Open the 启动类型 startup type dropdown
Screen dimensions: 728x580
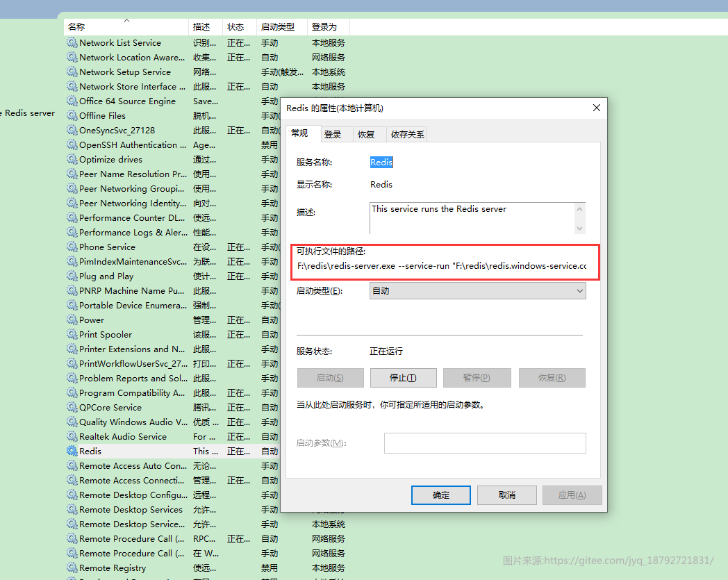click(x=478, y=291)
